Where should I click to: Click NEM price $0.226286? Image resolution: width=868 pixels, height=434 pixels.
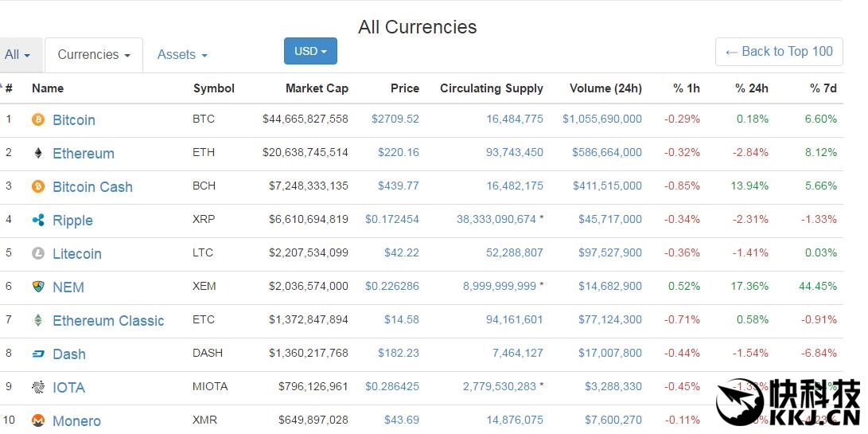click(x=392, y=287)
